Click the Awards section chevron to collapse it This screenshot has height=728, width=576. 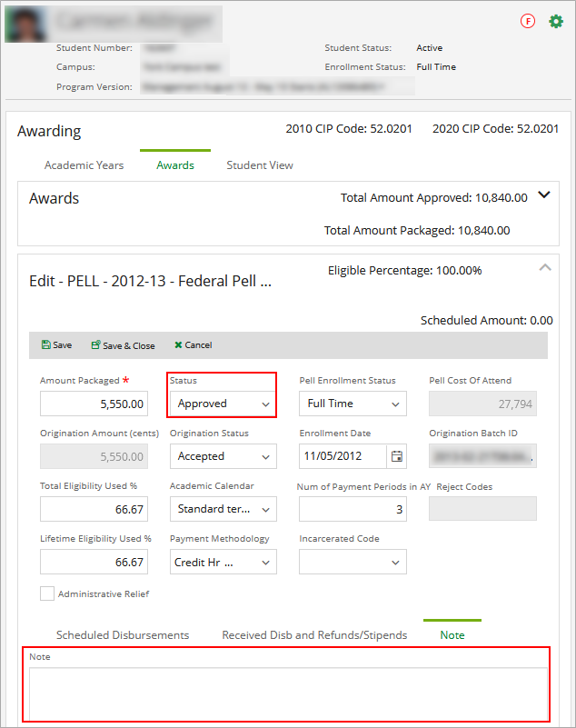click(x=543, y=194)
